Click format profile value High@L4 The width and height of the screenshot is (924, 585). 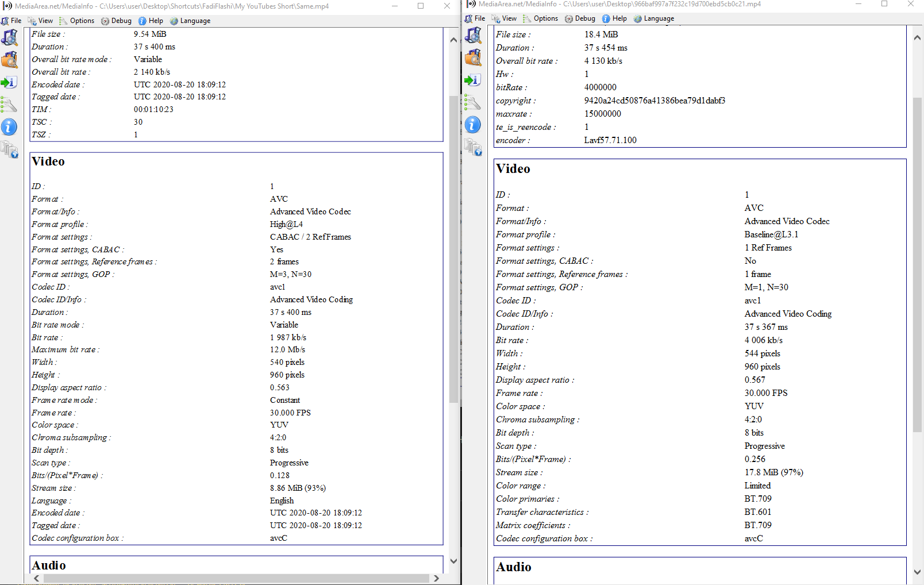click(286, 224)
